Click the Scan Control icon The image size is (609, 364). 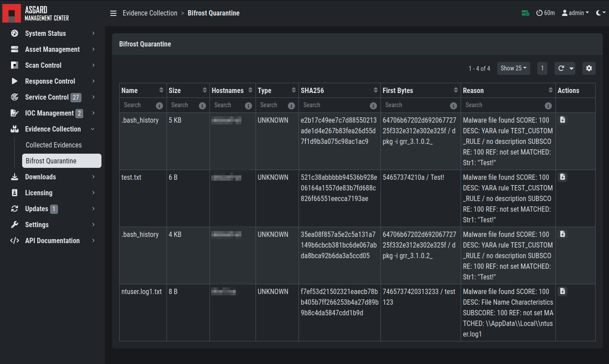[x=15, y=66]
